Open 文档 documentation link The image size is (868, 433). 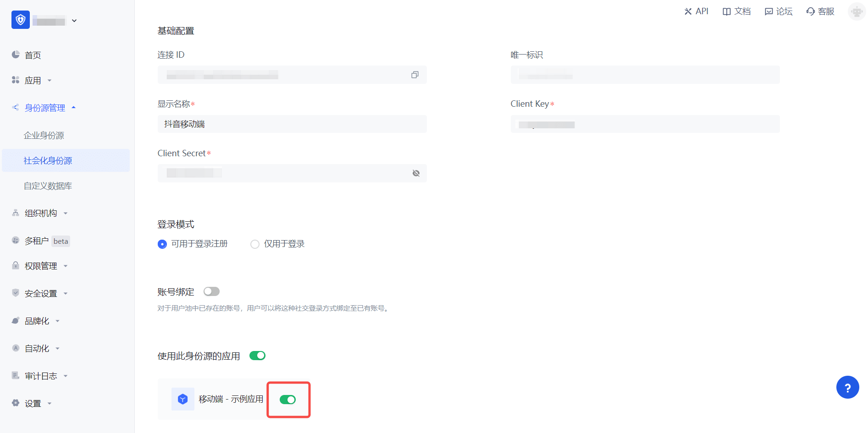point(736,11)
